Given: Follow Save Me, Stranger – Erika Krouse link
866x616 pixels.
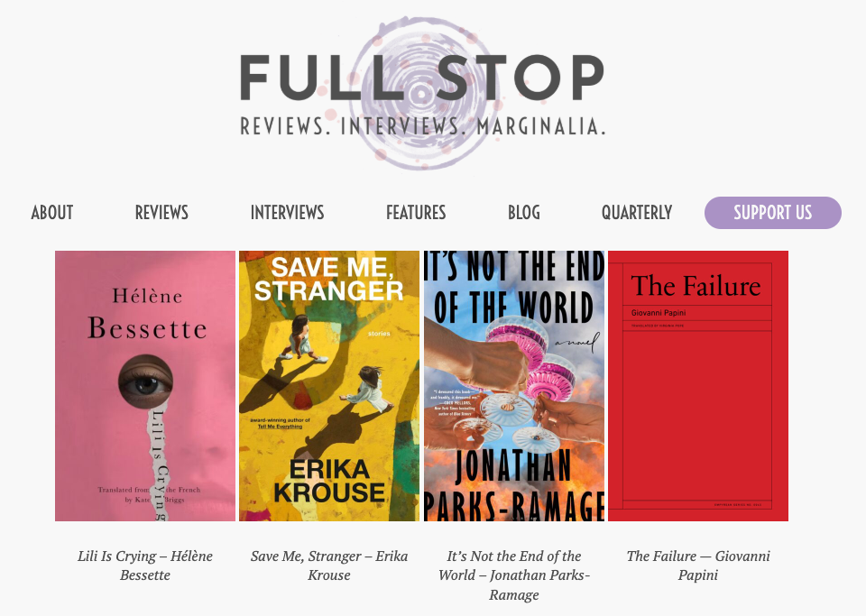Looking at the screenshot, I should (329, 565).
